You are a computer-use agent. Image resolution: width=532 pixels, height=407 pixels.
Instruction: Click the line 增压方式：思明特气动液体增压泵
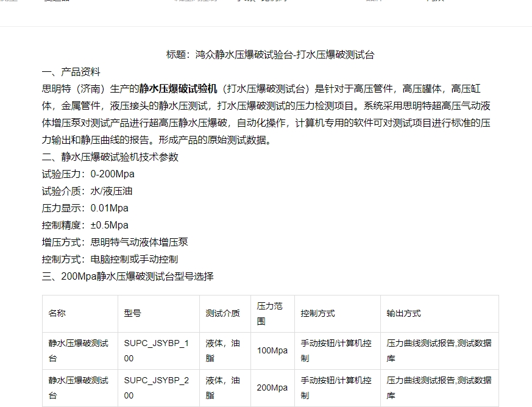point(115,242)
